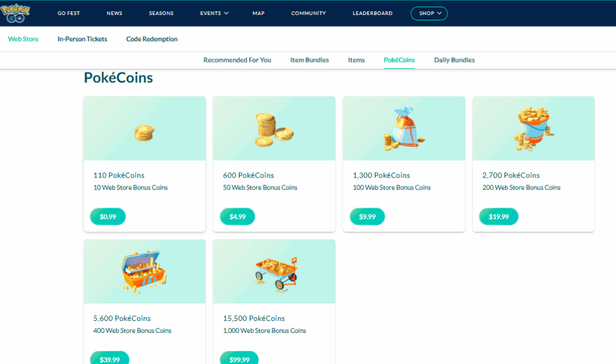The image size is (616, 364).
Task: Click '100 Web Store Bonus Coins' text
Action: click(x=392, y=188)
